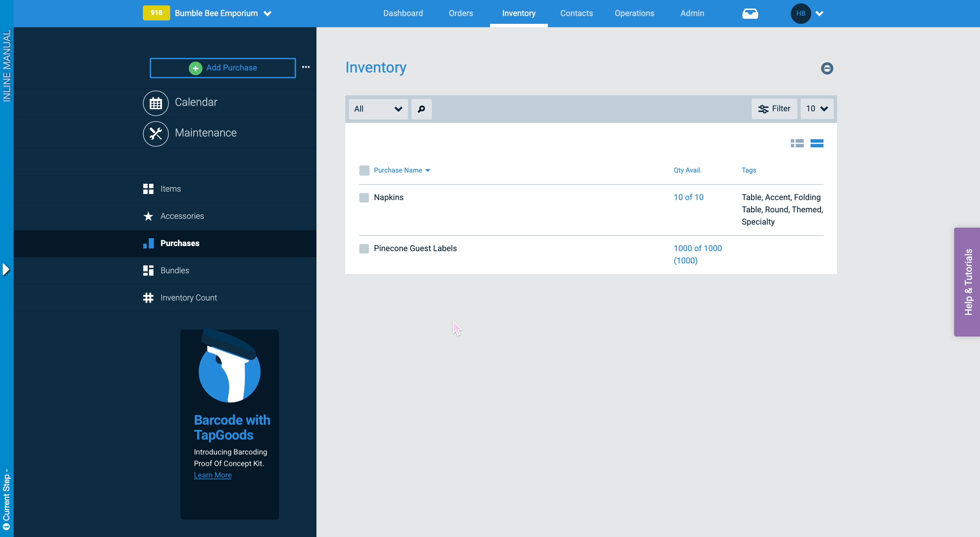Switch to compact row view

pyautogui.click(x=817, y=144)
